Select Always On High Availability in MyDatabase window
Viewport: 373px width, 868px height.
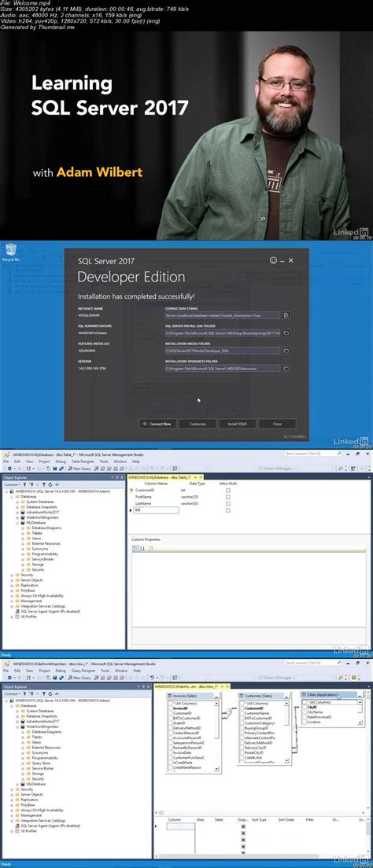[41, 596]
